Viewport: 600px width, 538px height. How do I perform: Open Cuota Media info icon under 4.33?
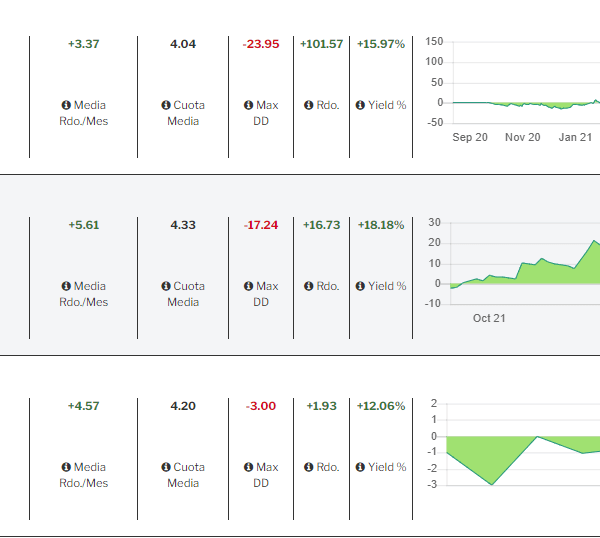pyautogui.click(x=165, y=286)
